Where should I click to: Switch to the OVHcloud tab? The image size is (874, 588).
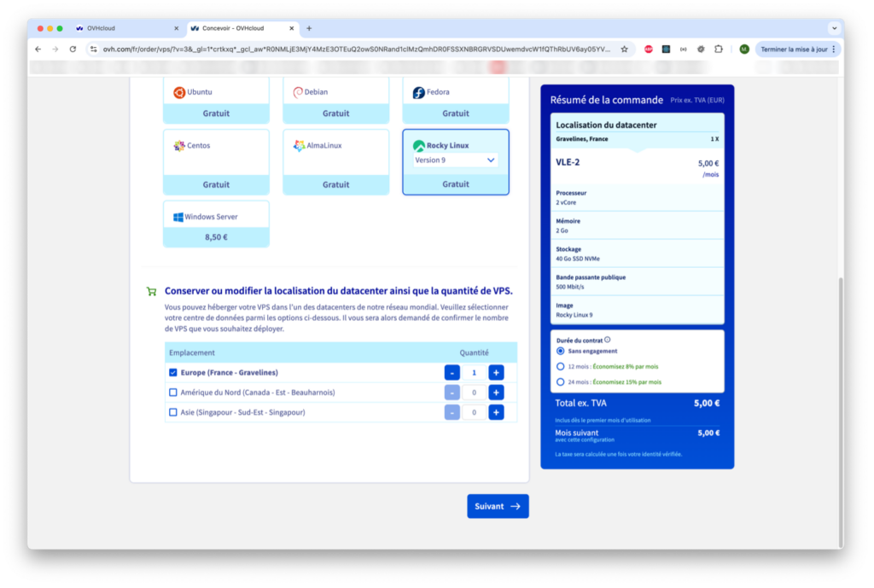pyautogui.click(x=127, y=28)
